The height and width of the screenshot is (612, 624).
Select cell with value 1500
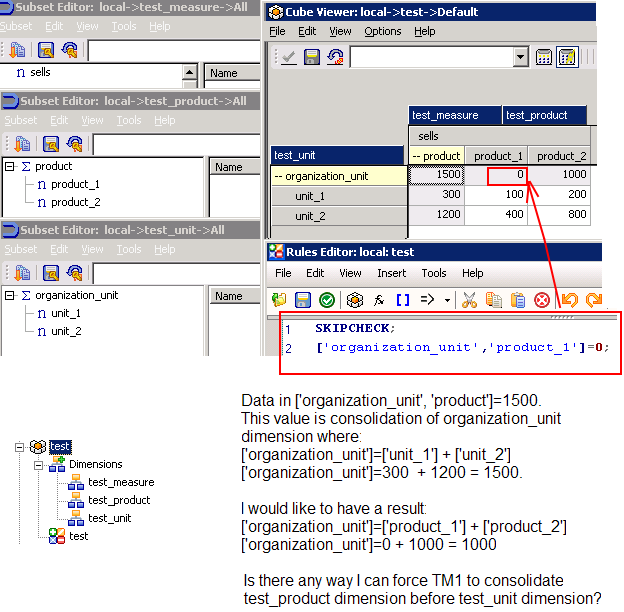[437, 175]
